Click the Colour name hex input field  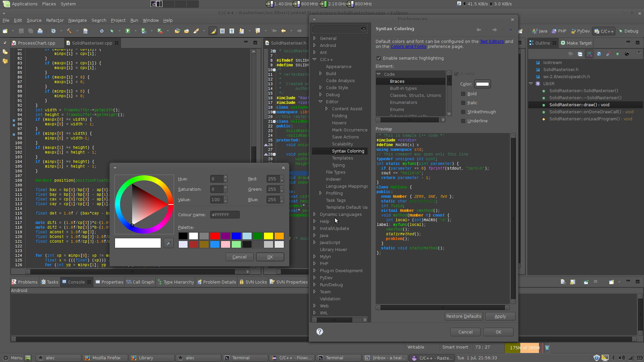click(x=225, y=215)
